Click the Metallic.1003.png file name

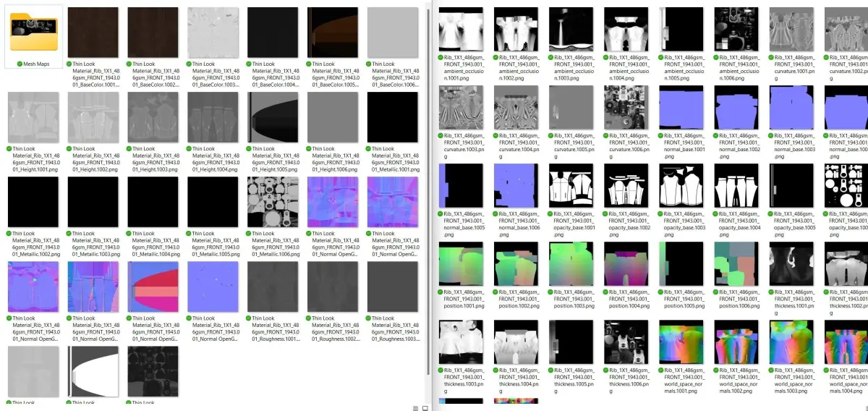tap(97, 244)
